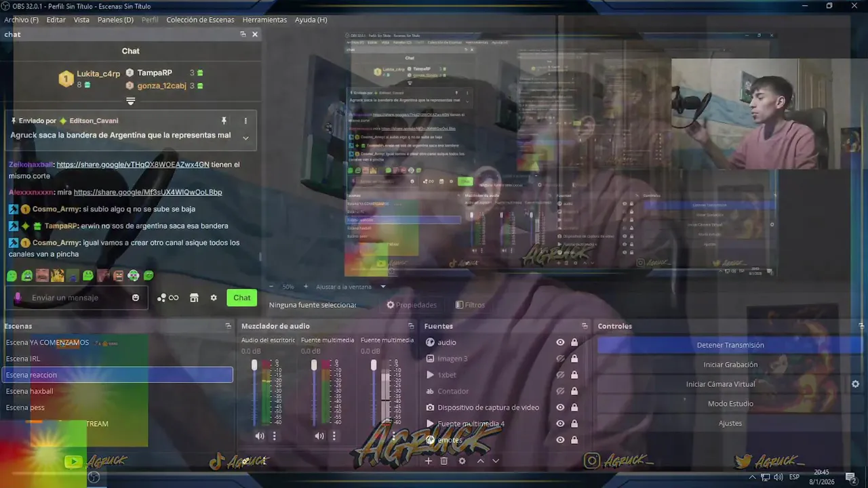Hide the emotes source
The image size is (868, 488).
pyautogui.click(x=560, y=440)
